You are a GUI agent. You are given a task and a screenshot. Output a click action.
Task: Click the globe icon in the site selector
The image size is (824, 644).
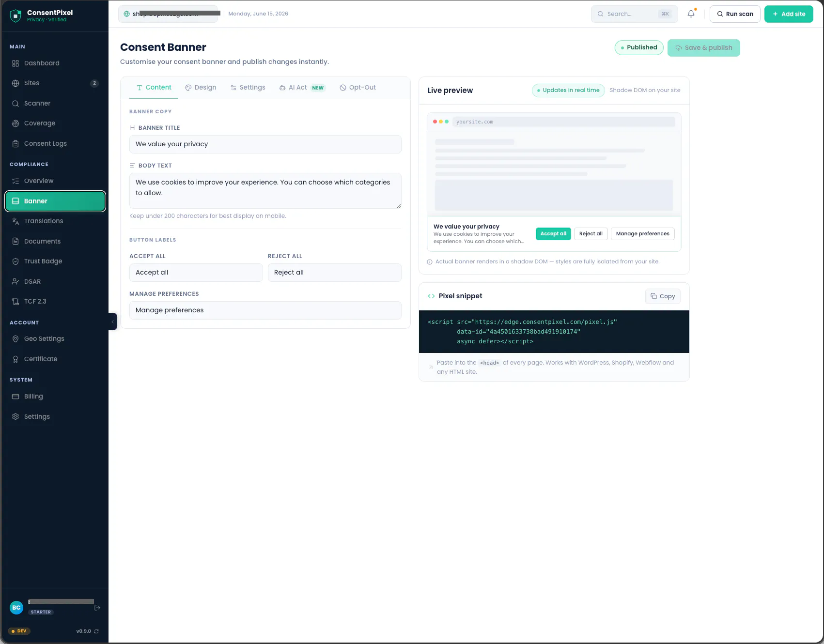click(127, 14)
